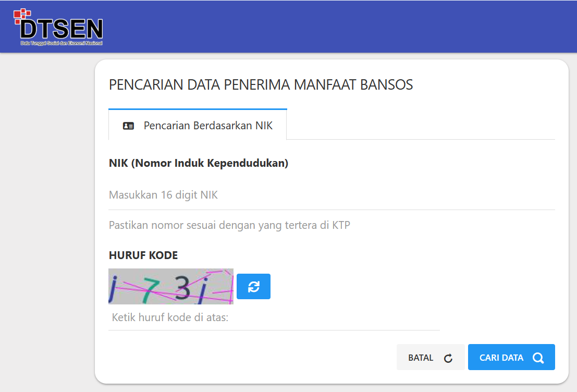
Task: Click the hint "Pastikan nomor sesuai dengan KTP"
Action: [228, 225]
